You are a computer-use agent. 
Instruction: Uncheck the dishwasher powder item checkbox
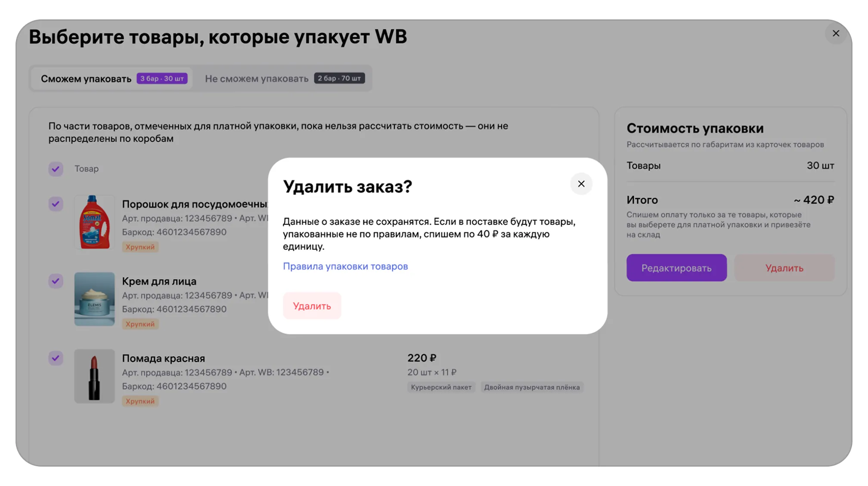(x=56, y=204)
